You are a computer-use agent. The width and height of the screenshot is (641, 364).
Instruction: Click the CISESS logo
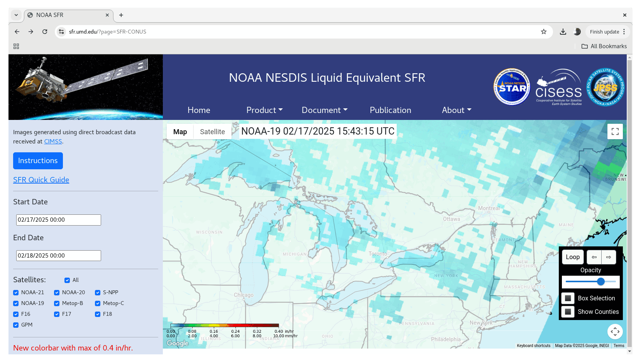pyautogui.click(x=558, y=87)
